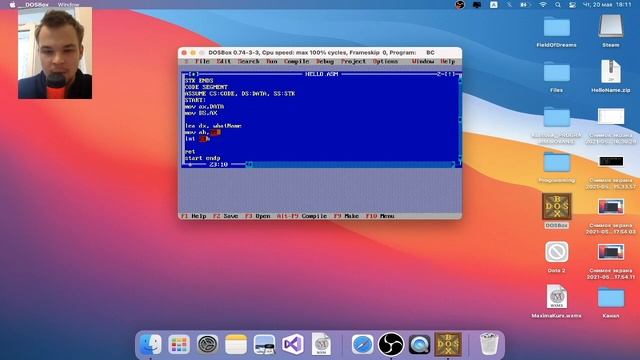Open Launchpad from the Dock
Image resolution: width=640 pixels, height=360 pixels.
[x=179, y=344]
